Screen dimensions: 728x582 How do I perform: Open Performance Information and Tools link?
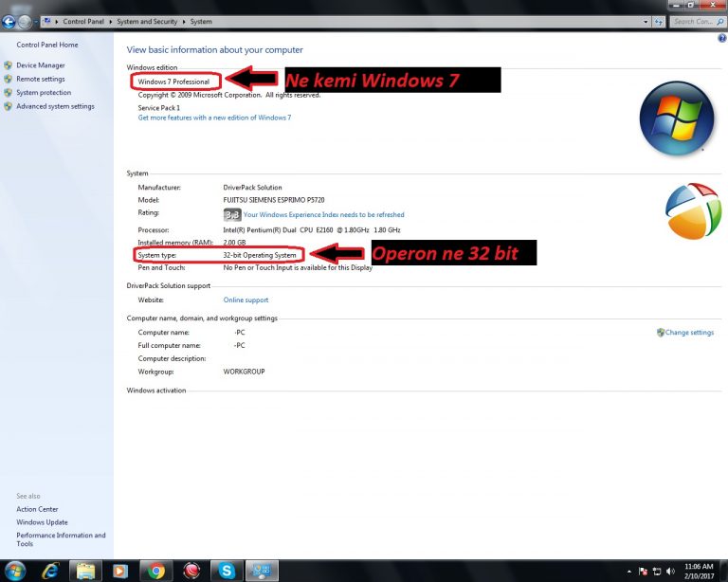pos(61,539)
